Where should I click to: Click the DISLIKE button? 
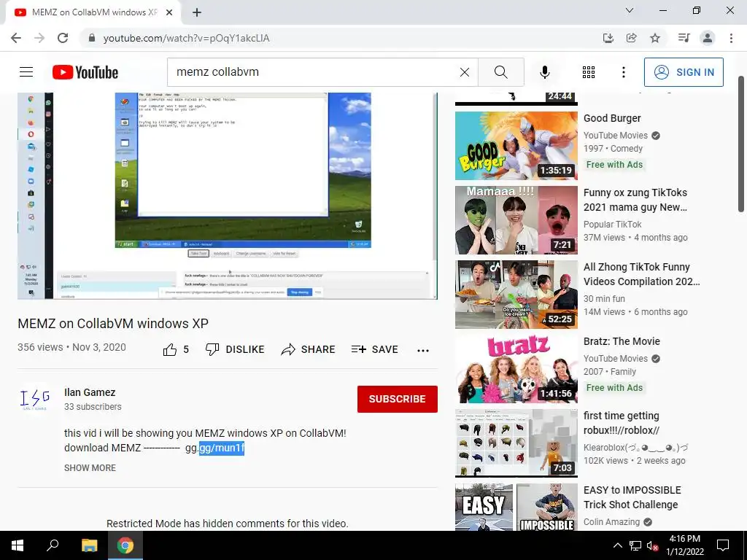click(x=235, y=349)
